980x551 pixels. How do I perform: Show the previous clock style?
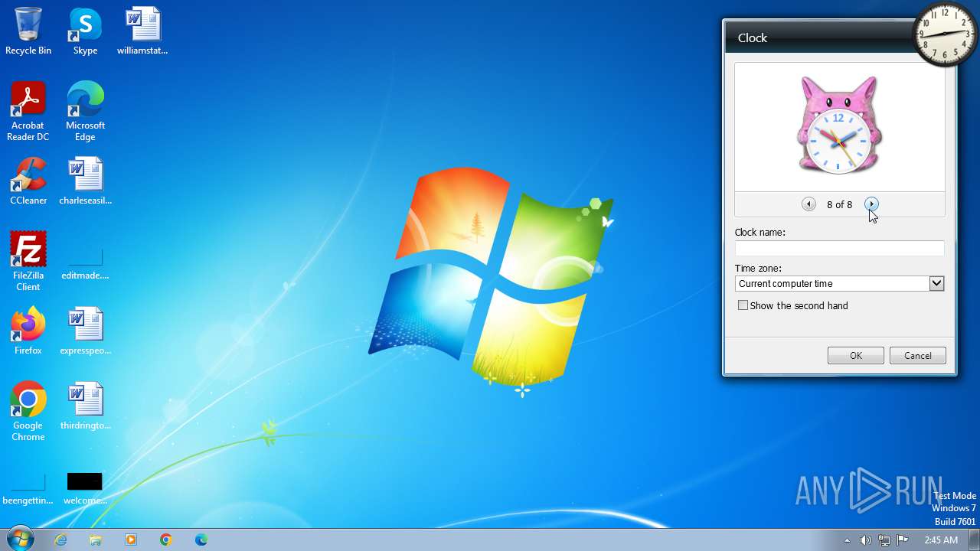808,204
